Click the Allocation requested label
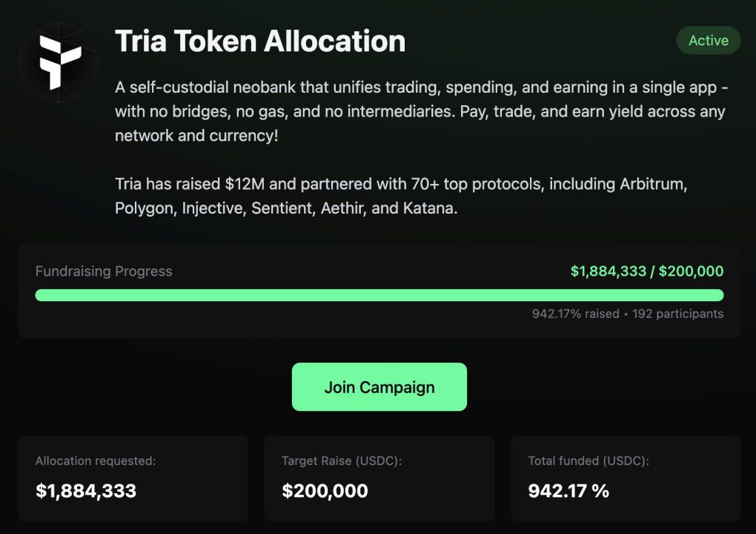Viewport: 756px width, 534px height. click(96, 461)
